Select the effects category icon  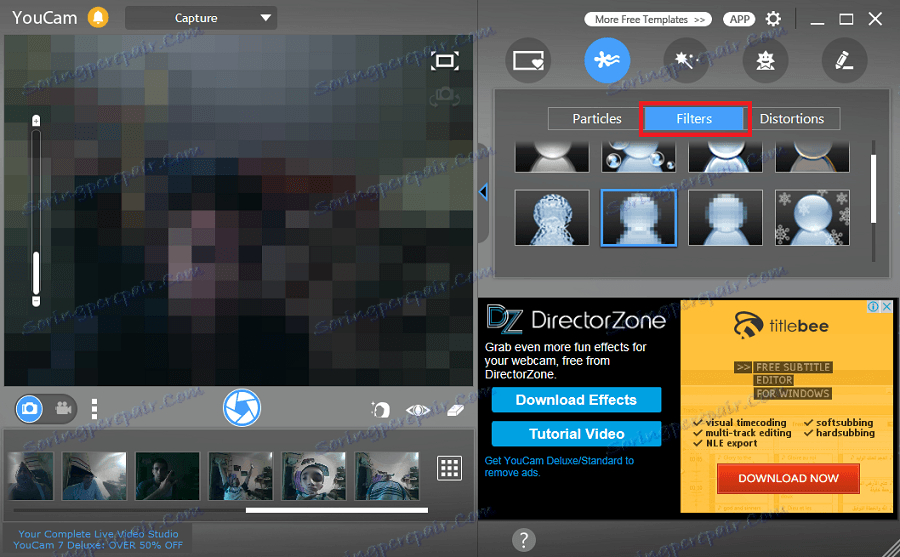(x=607, y=60)
